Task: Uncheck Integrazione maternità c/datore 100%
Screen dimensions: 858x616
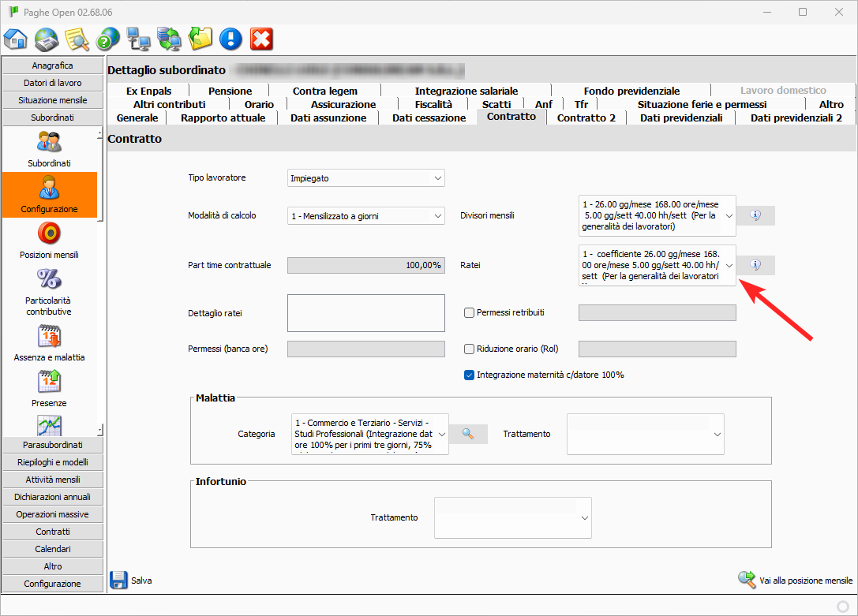Action: pyautogui.click(x=469, y=375)
